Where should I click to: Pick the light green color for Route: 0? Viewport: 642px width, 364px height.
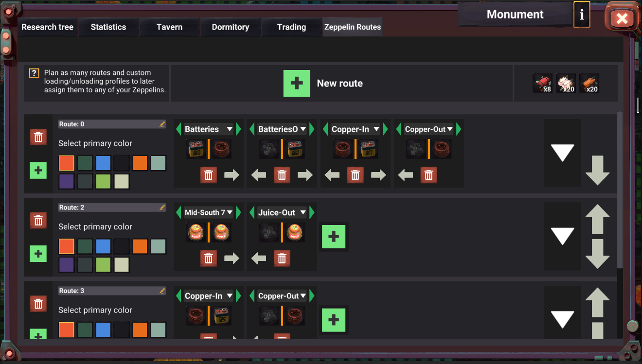point(103,181)
